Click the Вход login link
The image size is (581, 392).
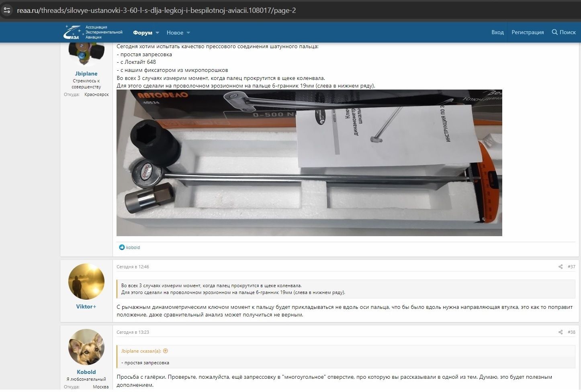[x=497, y=32]
